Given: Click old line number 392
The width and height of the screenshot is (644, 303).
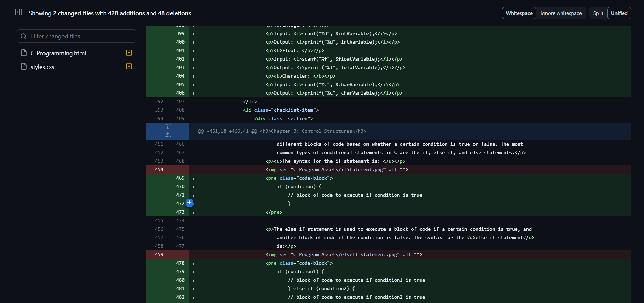Looking at the screenshot, I should [159, 101].
